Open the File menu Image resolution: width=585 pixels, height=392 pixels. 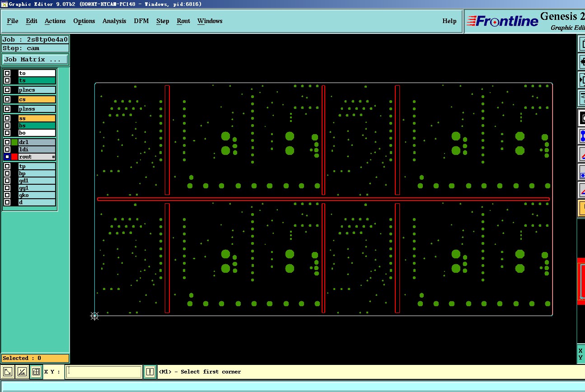tap(13, 21)
